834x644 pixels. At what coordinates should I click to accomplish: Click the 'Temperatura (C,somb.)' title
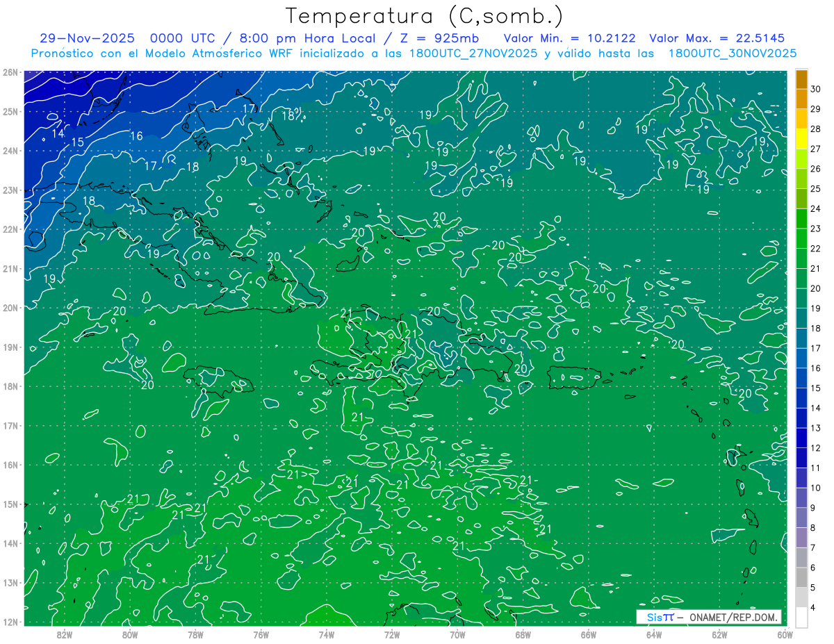click(425, 17)
